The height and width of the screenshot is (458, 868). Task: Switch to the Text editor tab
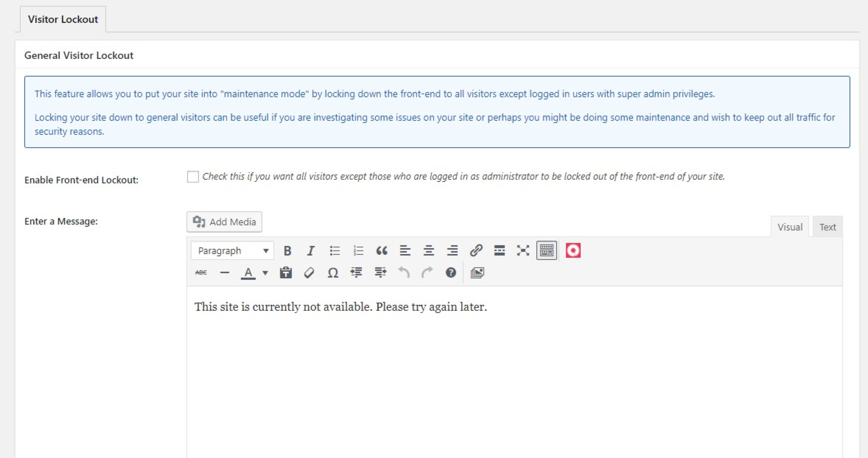(827, 227)
